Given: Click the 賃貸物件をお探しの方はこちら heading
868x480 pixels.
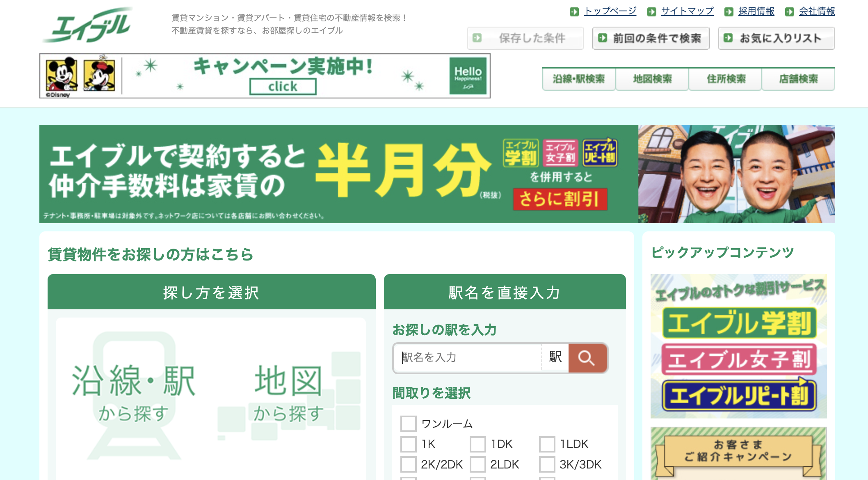Looking at the screenshot, I should 151,254.
